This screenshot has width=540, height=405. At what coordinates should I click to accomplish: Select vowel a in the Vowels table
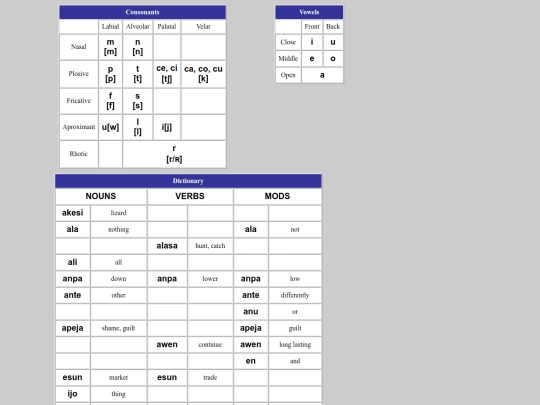tap(322, 75)
